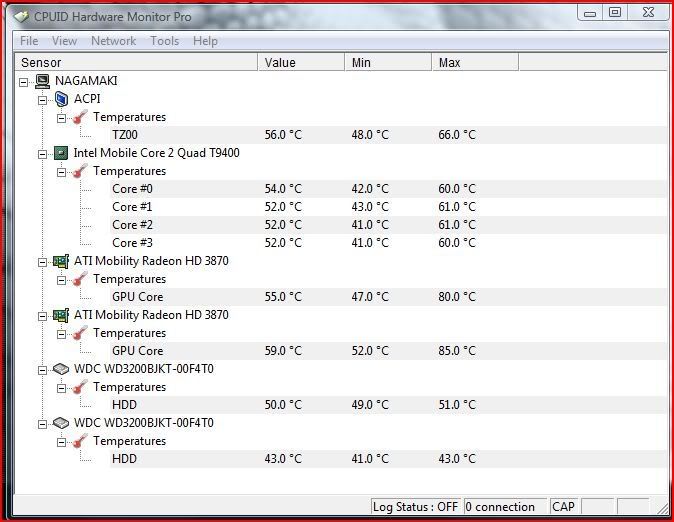The image size is (674, 522).
Task: Click the 85.0 °C max GPU value
Action: click(457, 351)
